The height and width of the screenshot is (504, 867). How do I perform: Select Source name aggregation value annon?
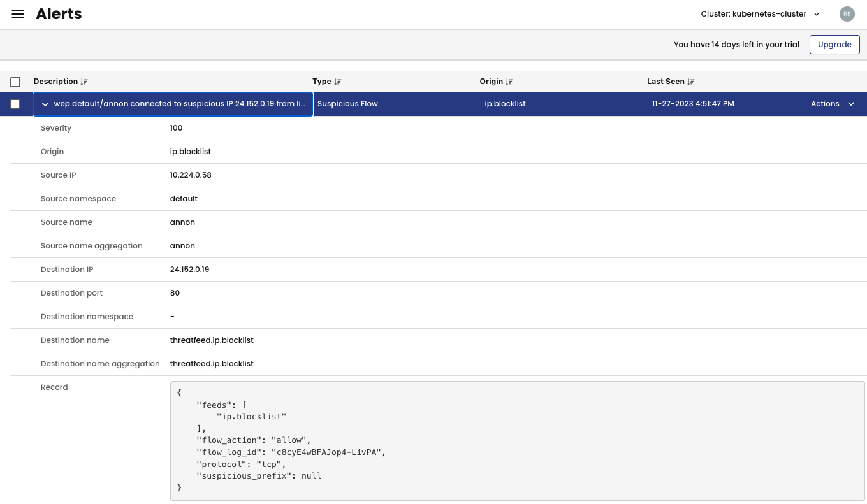click(x=182, y=246)
